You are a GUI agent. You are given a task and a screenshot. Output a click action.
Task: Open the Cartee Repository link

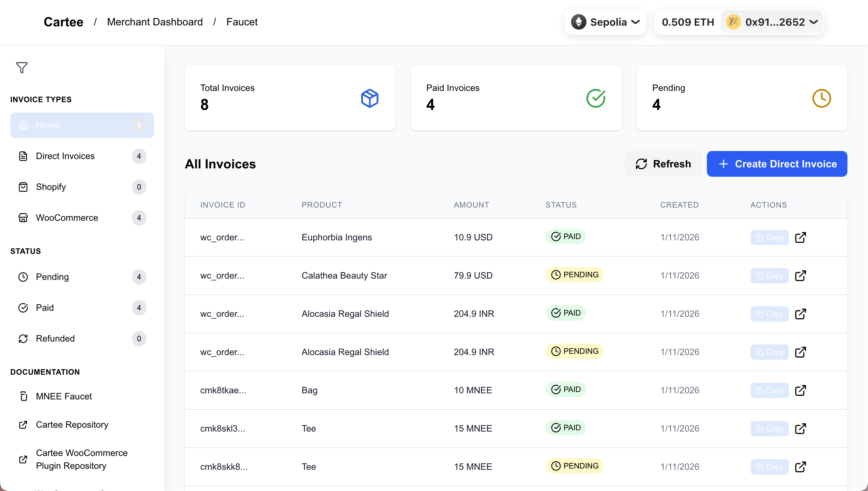pos(72,424)
